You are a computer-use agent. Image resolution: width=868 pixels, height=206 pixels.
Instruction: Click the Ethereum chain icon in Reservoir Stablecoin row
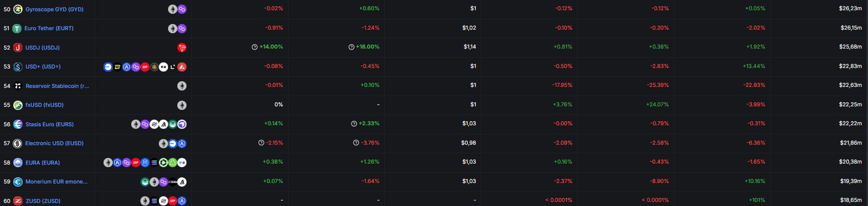(x=182, y=86)
